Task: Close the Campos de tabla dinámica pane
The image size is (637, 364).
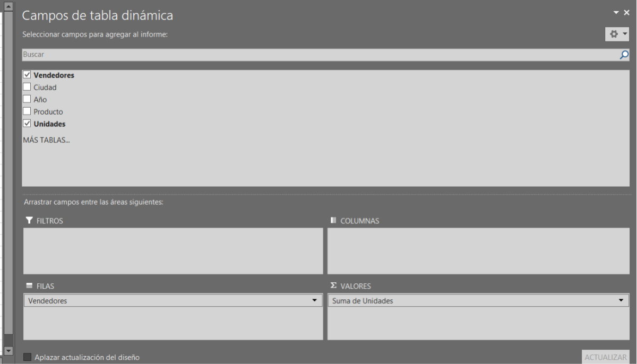Action: (x=626, y=13)
